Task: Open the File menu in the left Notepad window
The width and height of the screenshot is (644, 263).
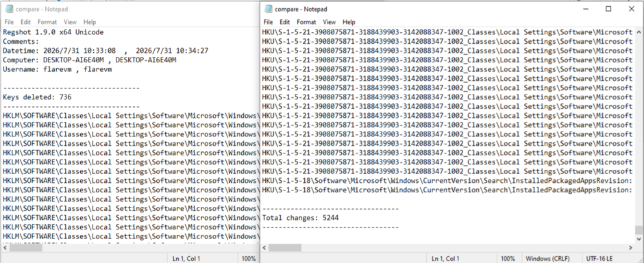Action: 9,22
